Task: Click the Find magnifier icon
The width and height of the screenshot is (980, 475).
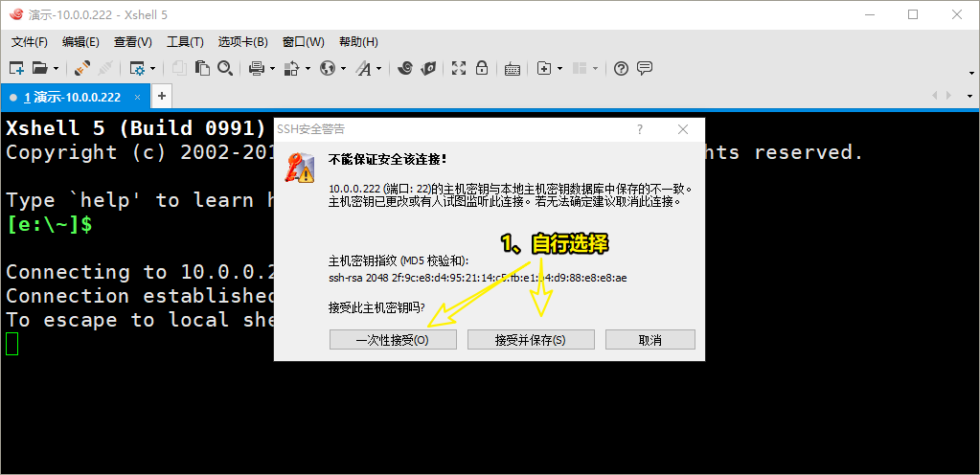Action: point(225,68)
